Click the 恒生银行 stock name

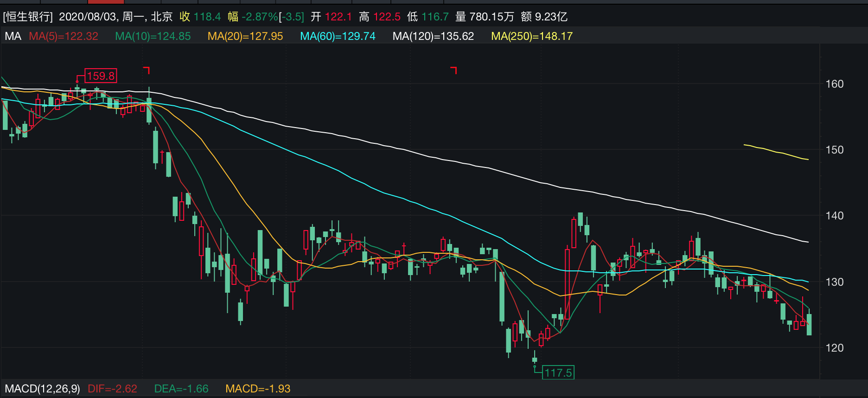tap(28, 17)
